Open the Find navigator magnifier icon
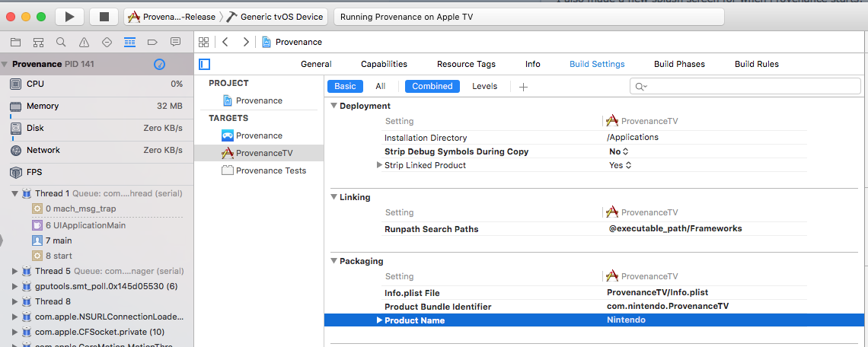This screenshot has height=347, width=868. [x=60, y=42]
